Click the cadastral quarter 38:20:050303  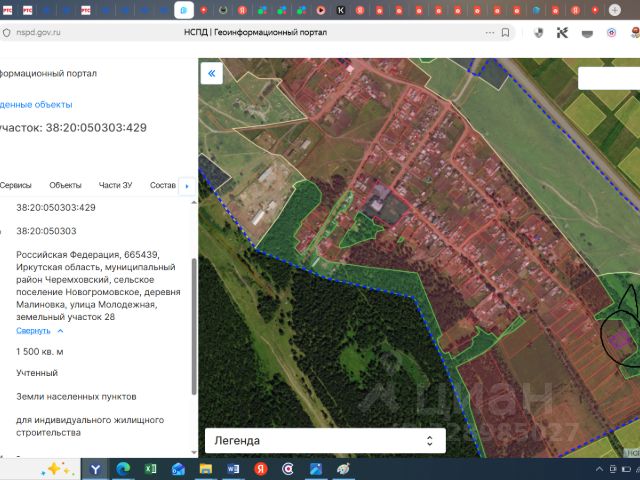pyautogui.click(x=46, y=231)
